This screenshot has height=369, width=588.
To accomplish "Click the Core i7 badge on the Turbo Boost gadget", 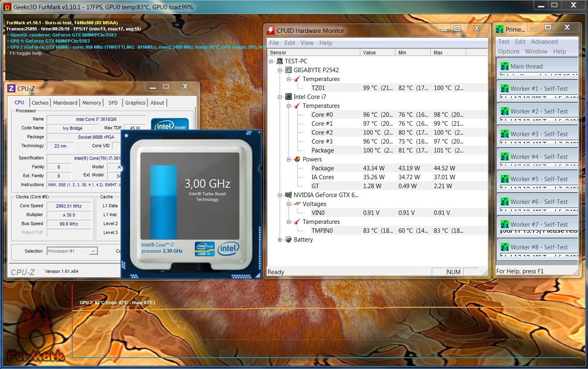I will (205, 249).
